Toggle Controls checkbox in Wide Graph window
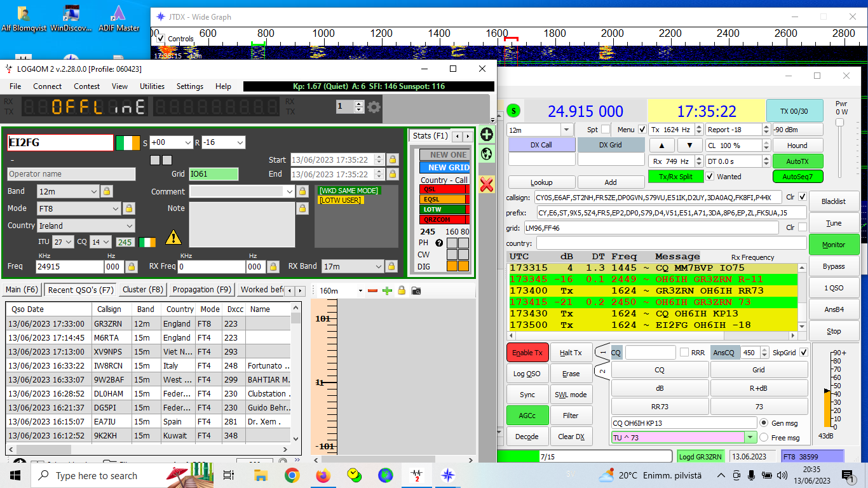This screenshot has height=488, width=868. coord(161,39)
